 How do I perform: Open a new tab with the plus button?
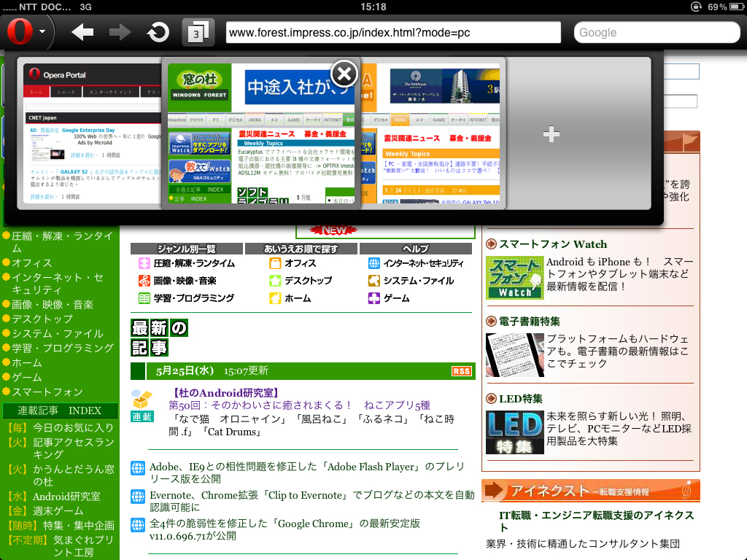(x=551, y=134)
